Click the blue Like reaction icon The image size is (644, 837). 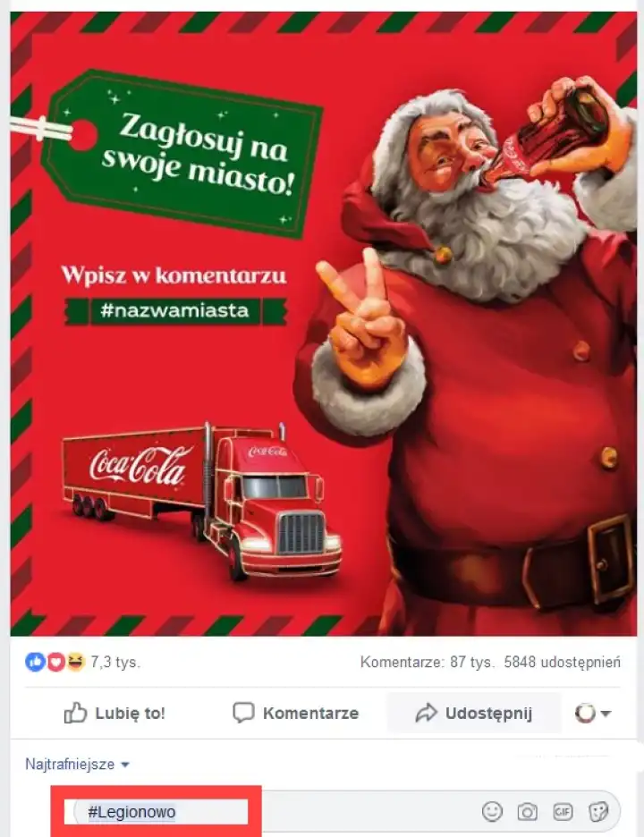click(x=35, y=662)
